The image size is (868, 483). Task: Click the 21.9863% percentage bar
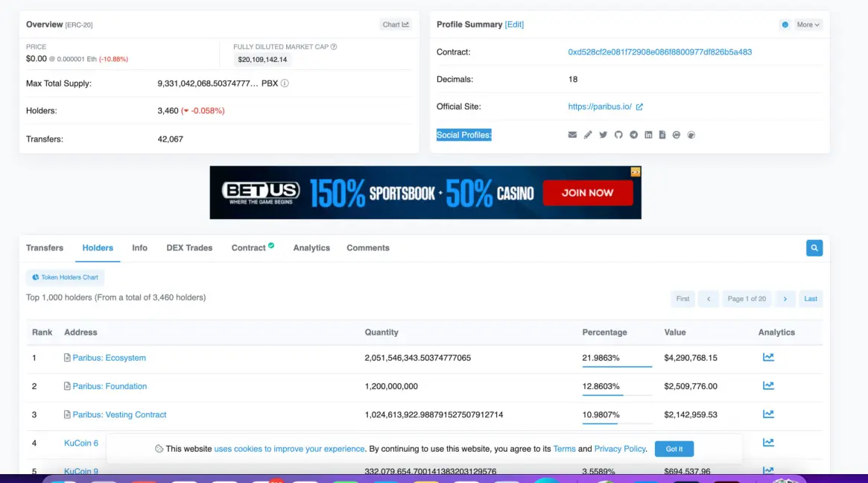tap(617, 366)
